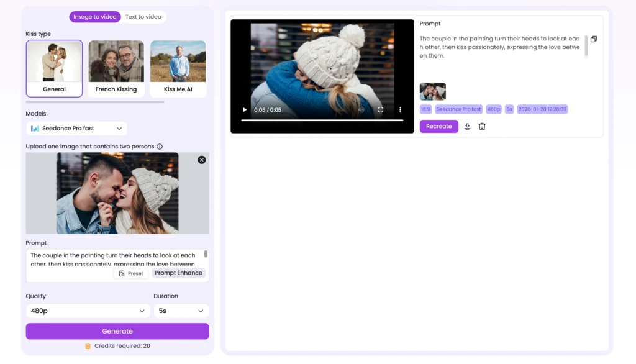Click the Generate button
Screen dimensions: 636x364
click(x=117, y=330)
